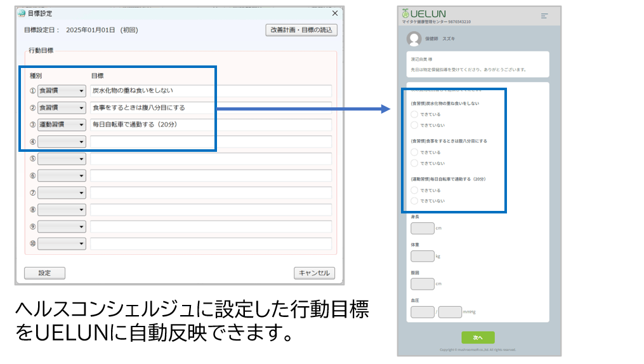Viewport: 644px width, 364px height.
Task: Click the goal ④ 目標 text field
Action: [211, 142]
